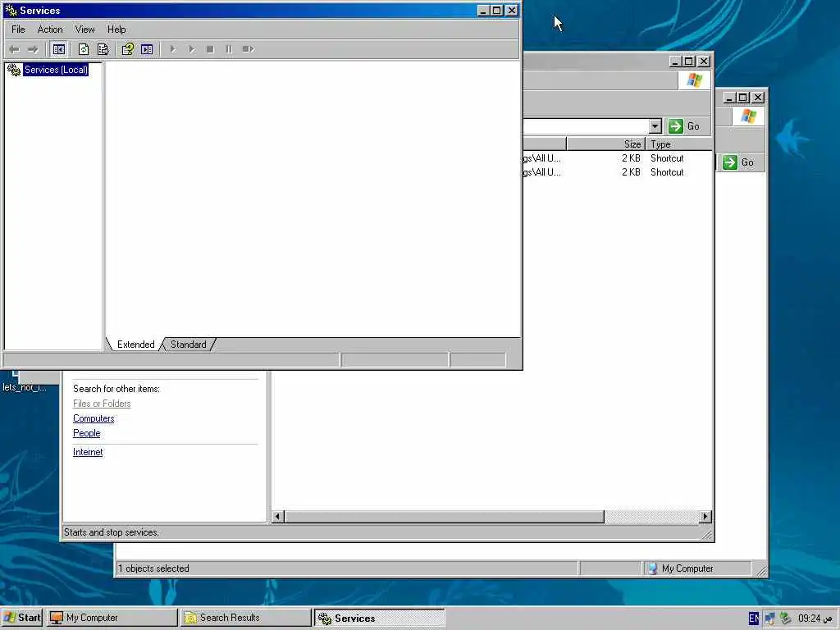
Task: Click the My Computer zone in status bar
Action: [697, 568]
